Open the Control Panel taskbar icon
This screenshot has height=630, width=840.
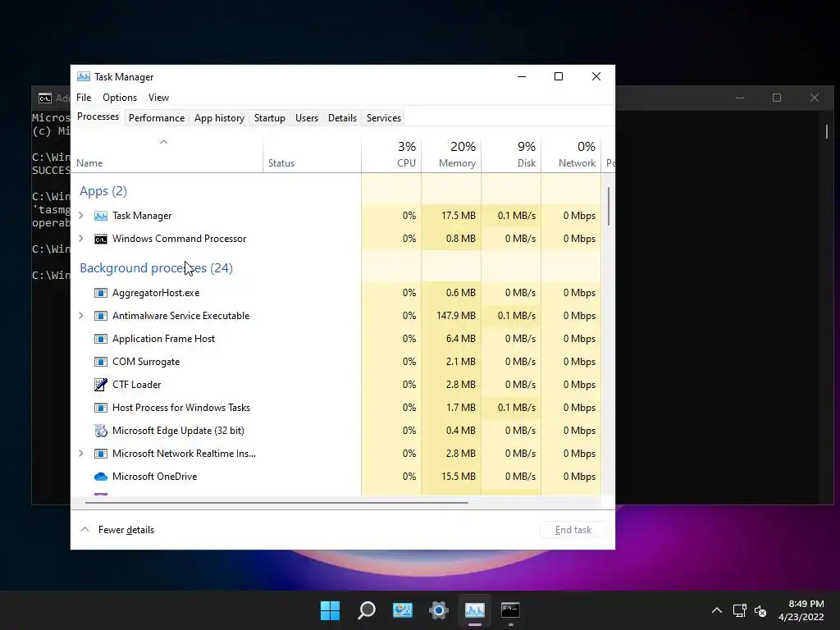tap(402, 610)
